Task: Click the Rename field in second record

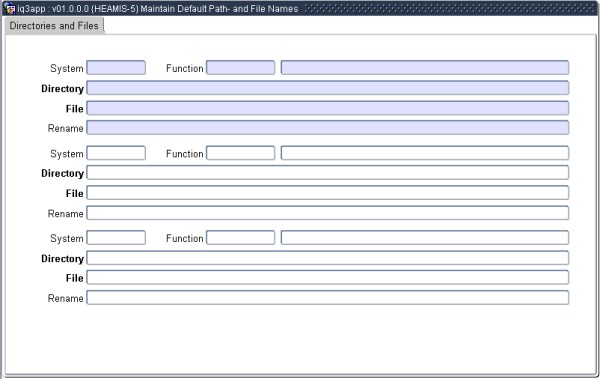Action: tap(328, 213)
